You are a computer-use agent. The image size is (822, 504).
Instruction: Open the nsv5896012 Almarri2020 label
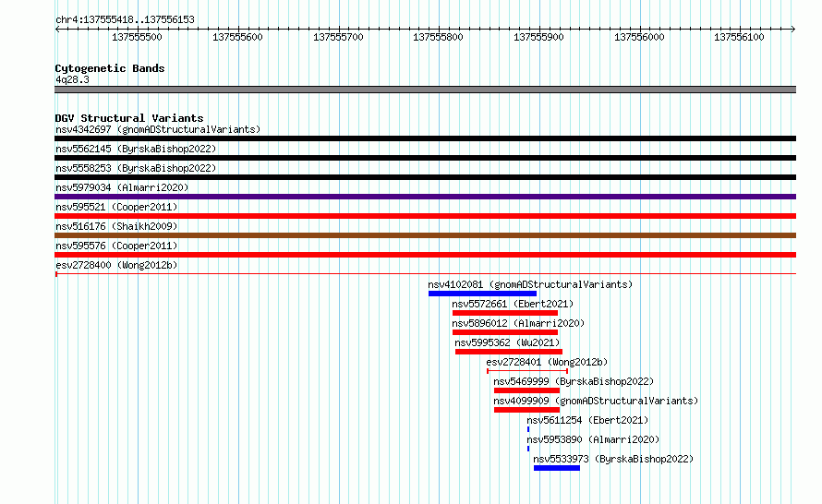[518, 323]
